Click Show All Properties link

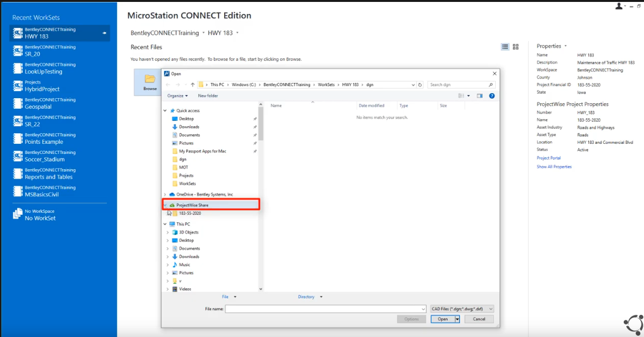[x=554, y=167]
